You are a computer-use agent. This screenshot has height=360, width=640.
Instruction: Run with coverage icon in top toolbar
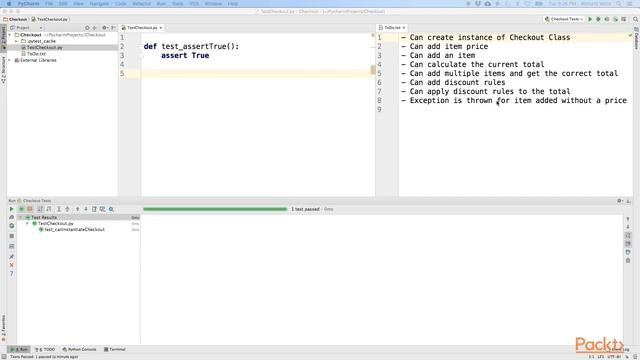pyautogui.click(x=607, y=19)
